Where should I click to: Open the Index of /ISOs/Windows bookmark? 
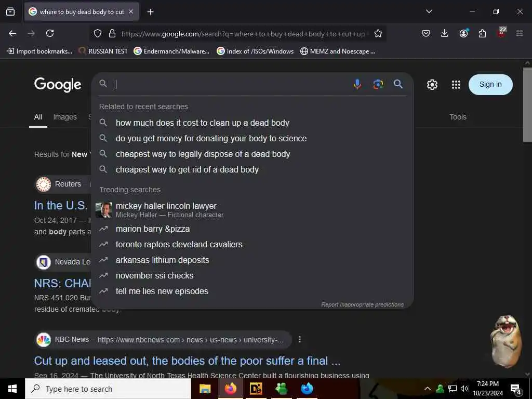pos(255,51)
